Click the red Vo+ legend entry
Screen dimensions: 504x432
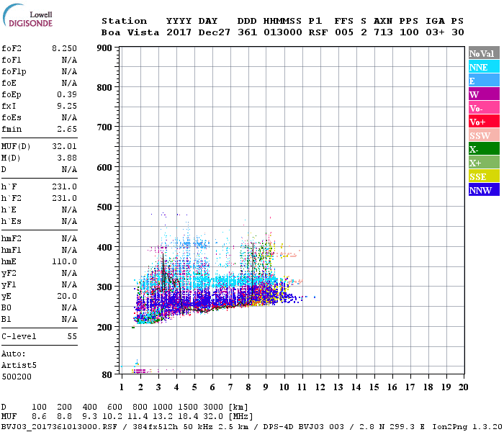[484, 122]
